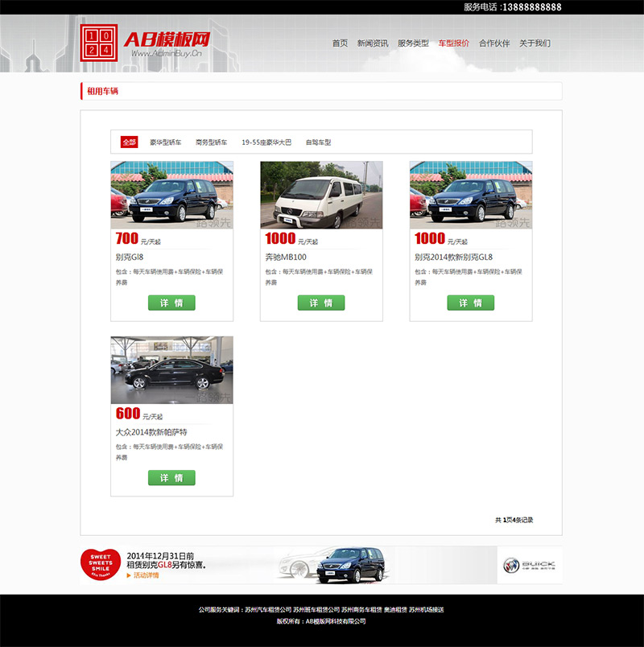Image resolution: width=644 pixels, height=647 pixels.
Task: Show the 19-55座豪华大巴 category
Action: pos(266,142)
